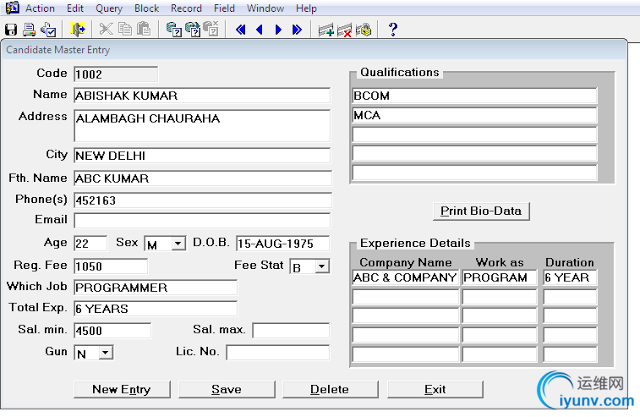Click the Remove Record icon with red X
Image resolution: width=640 pixels, height=417 pixels.
coord(345,29)
